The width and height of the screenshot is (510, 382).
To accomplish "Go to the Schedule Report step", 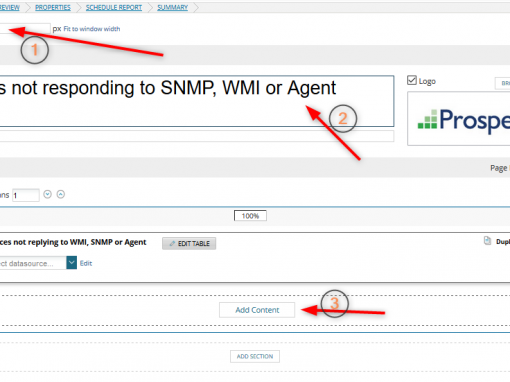I will pos(114,7).
